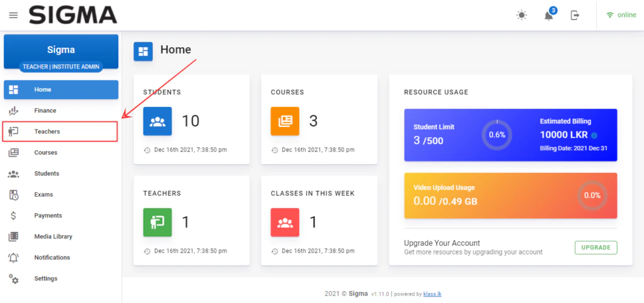
Task: Click the courses count 3
Action: pos(313,121)
